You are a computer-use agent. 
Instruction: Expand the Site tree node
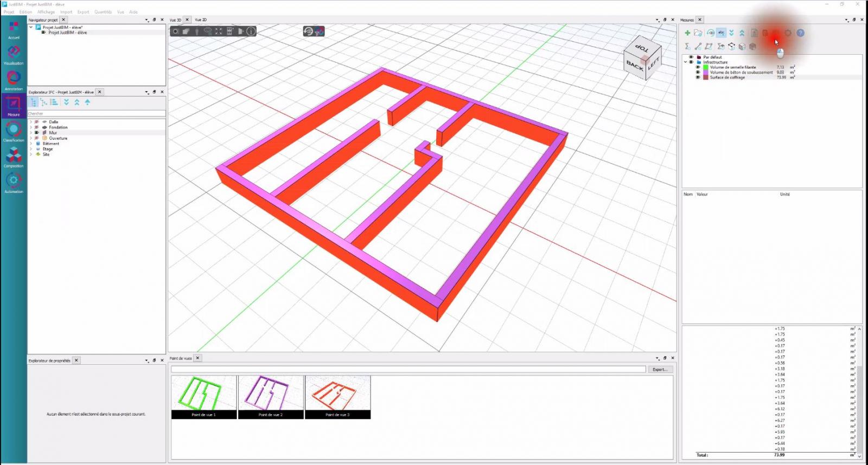[31, 154]
